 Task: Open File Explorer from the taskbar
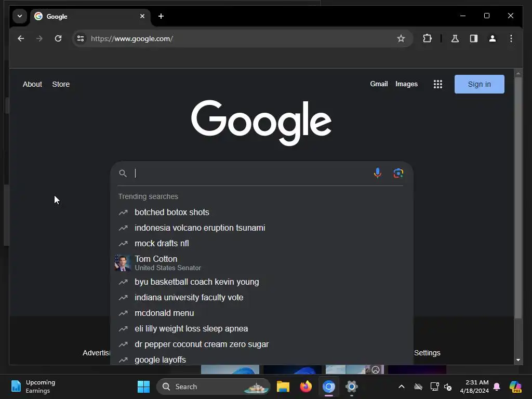(x=283, y=387)
